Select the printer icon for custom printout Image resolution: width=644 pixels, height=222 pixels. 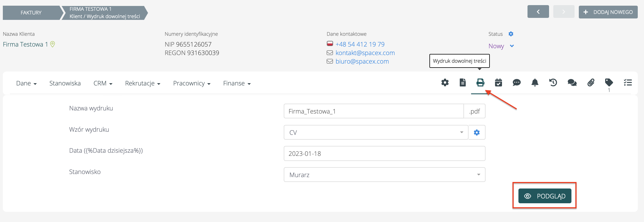pos(480,83)
